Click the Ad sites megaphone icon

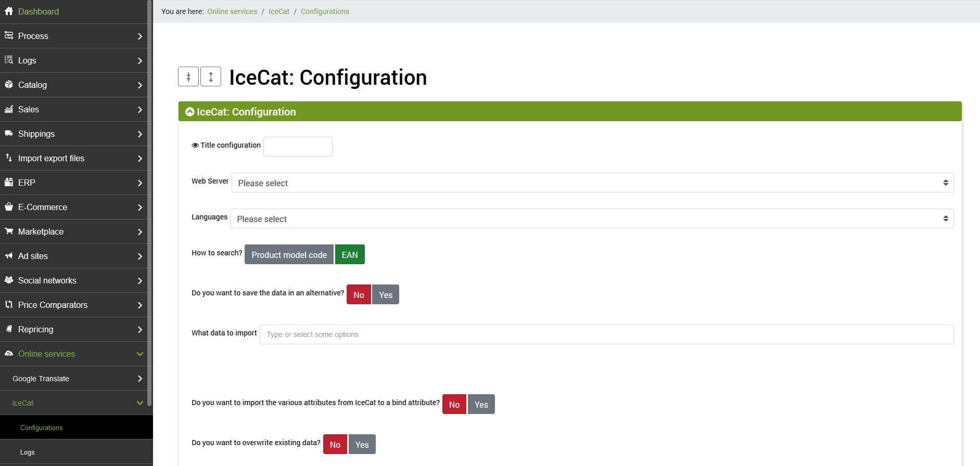[x=8, y=255]
